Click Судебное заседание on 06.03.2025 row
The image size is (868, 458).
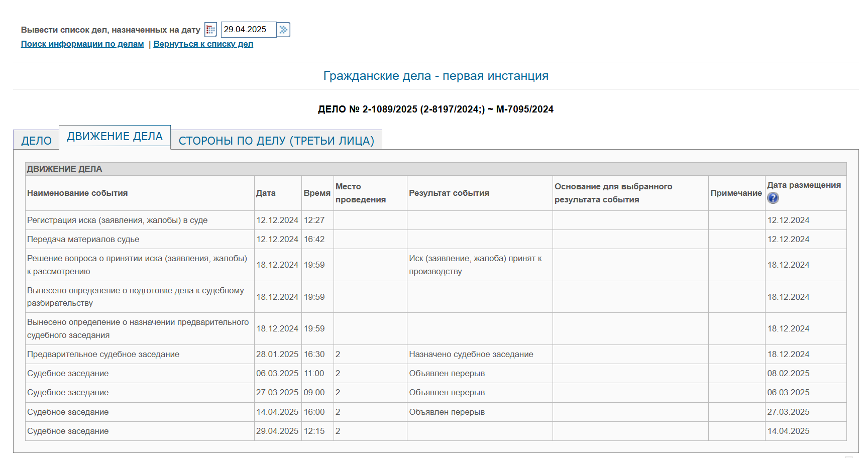(x=68, y=374)
